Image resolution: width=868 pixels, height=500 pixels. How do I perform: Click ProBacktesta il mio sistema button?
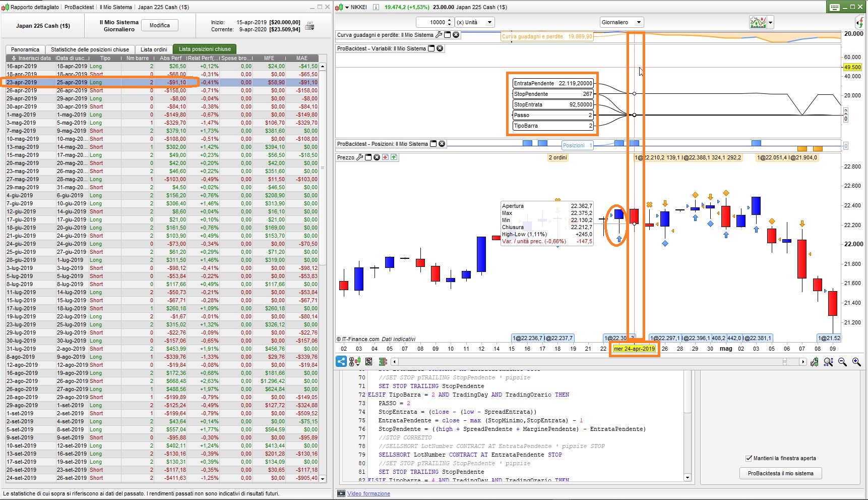pos(780,473)
